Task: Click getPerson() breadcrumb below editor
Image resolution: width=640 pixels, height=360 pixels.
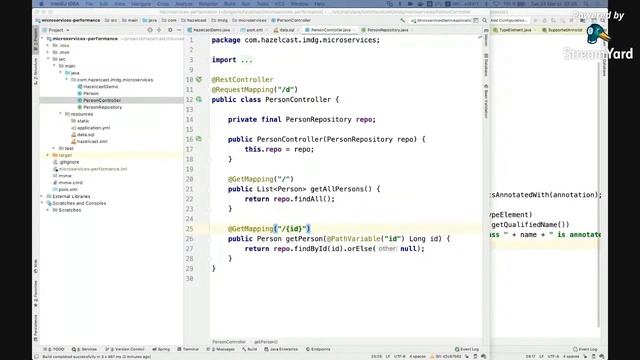Action: point(266,342)
